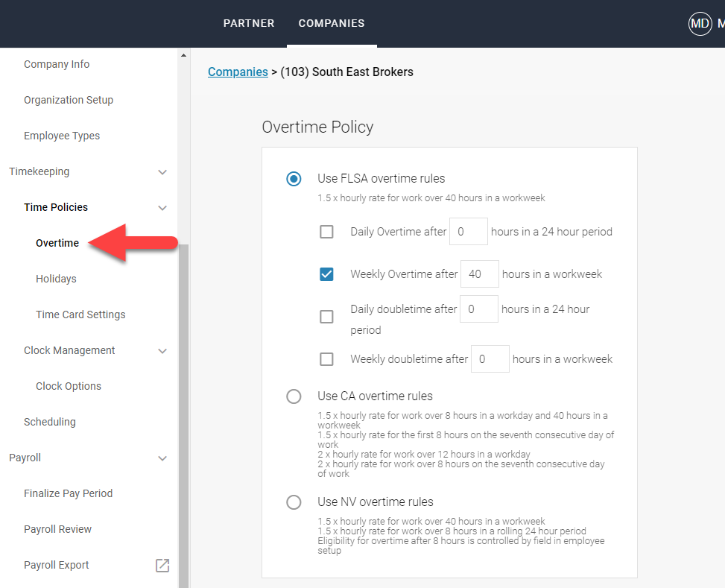This screenshot has height=588, width=725.
Task: Enable the Daily Overtime checkbox
Action: click(x=326, y=231)
